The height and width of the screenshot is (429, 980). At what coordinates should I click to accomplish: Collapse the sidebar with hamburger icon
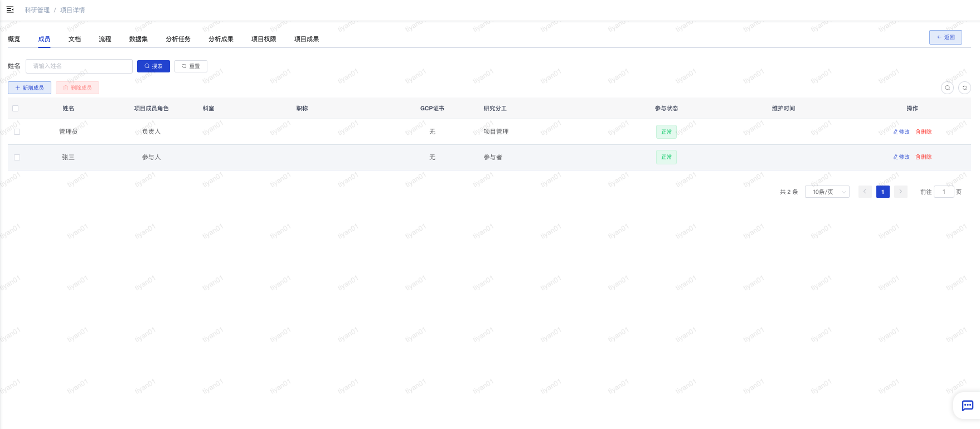tap(10, 9)
